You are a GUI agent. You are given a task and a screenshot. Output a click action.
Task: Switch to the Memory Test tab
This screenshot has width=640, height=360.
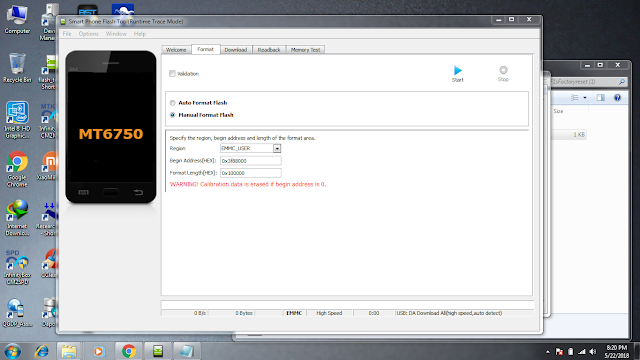[x=306, y=50]
